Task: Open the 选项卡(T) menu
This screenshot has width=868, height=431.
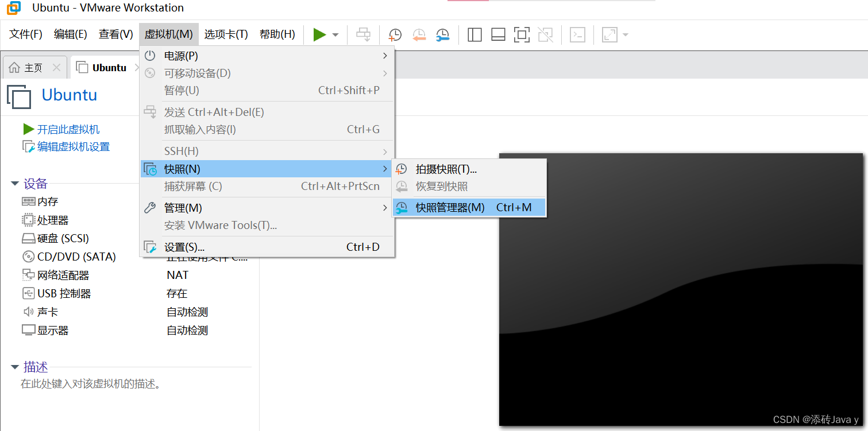Action: [226, 34]
